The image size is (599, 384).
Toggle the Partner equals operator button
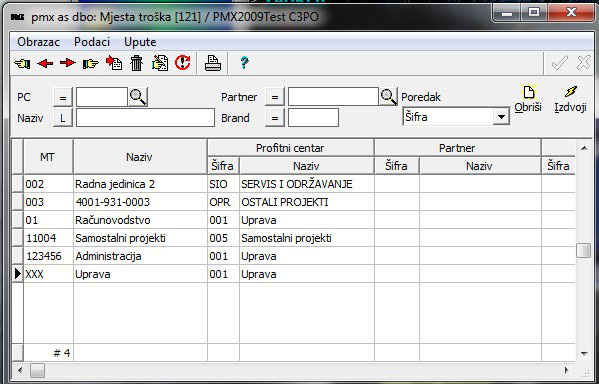coord(275,97)
